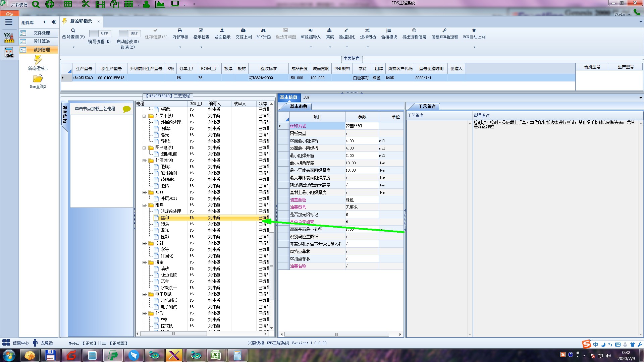Click the 发送指示 upload icon
Screen dimensions: 644x362
tap(222, 31)
